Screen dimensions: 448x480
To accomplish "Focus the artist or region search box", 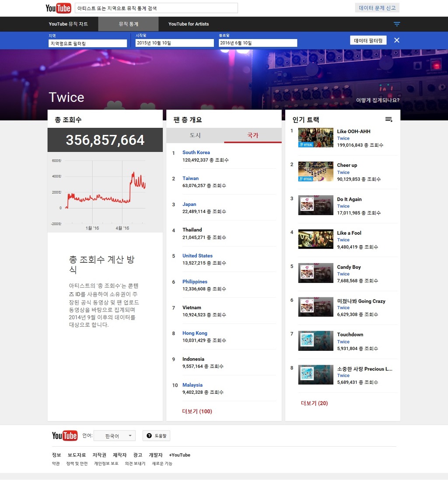I will coord(156,8).
